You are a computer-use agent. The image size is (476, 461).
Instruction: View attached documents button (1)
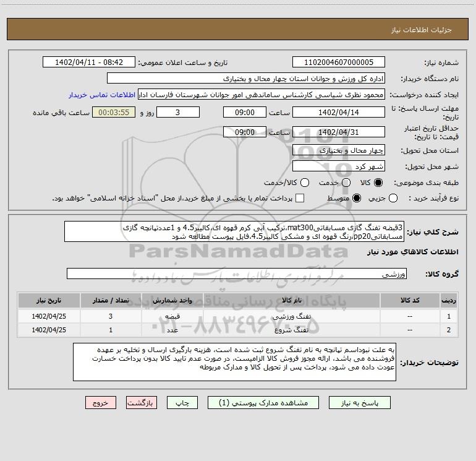[x=263, y=403]
